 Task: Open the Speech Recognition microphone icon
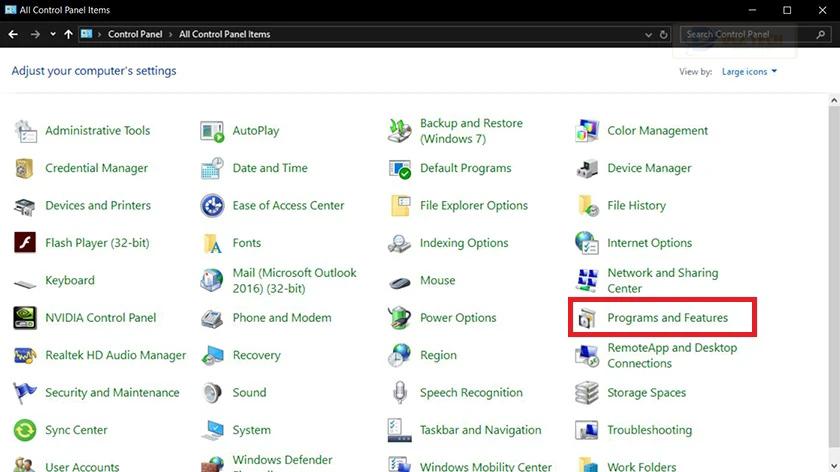point(400,393)
